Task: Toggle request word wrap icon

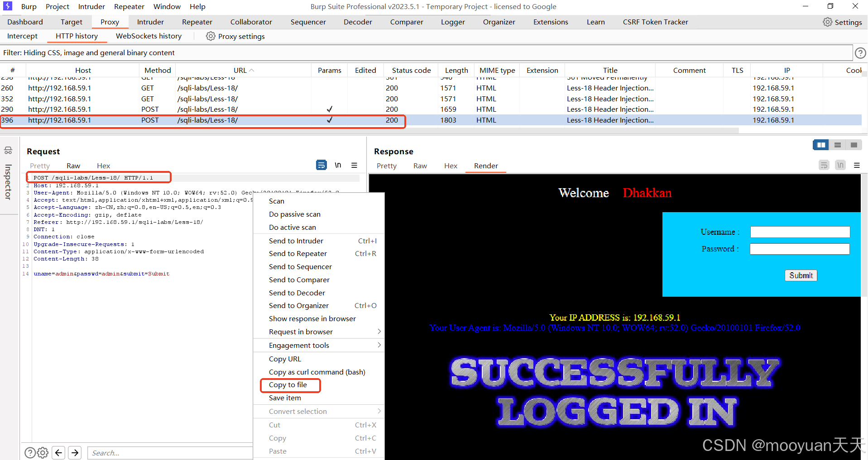Action: click(321, 165)
